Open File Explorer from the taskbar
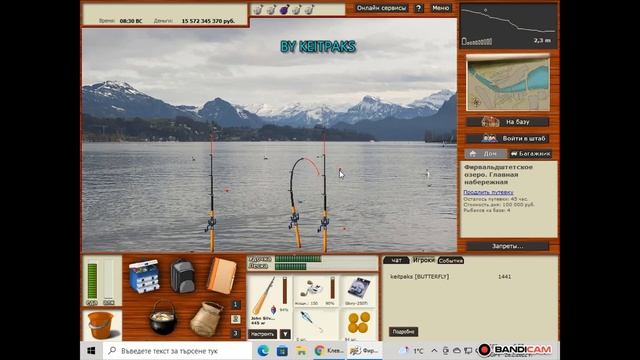Image resolution: width=640 pixels, height=360 pixels. (x=301, y=351)
